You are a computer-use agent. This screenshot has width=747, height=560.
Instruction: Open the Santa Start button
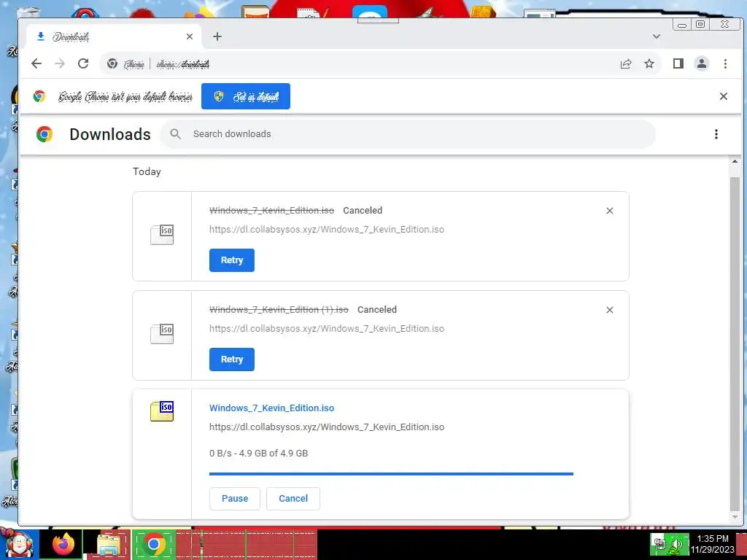[19, 544]
